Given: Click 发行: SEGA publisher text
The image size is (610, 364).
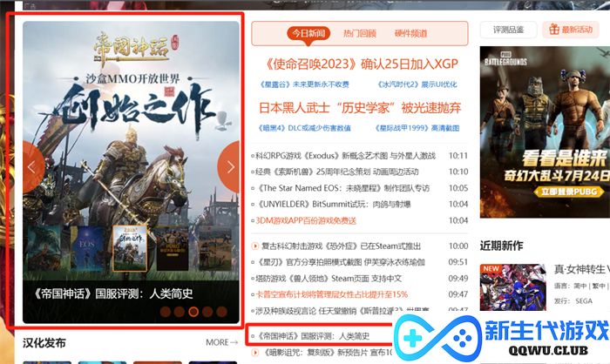Looking at the screenshot, I should [x=573, y=301].
